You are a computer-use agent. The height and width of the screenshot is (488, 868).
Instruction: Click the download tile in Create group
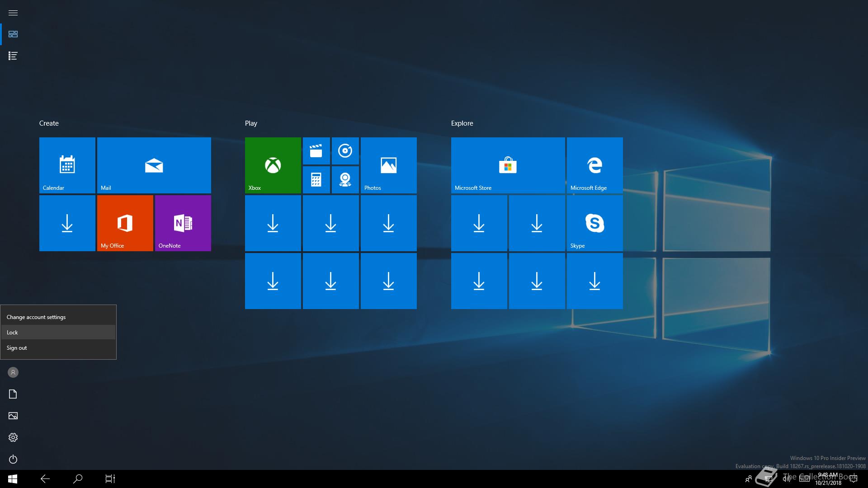pos(67,223)
